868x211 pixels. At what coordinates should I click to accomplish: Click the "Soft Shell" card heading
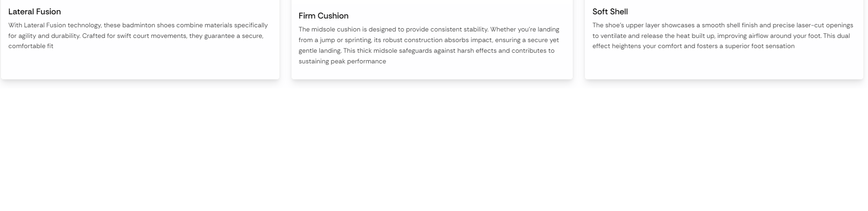610,12
